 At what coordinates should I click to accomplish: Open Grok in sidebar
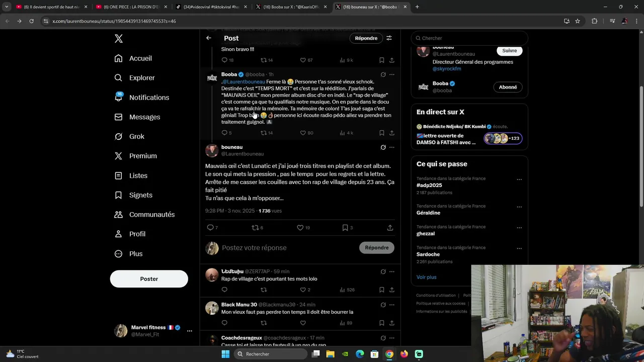pos(129,136)
